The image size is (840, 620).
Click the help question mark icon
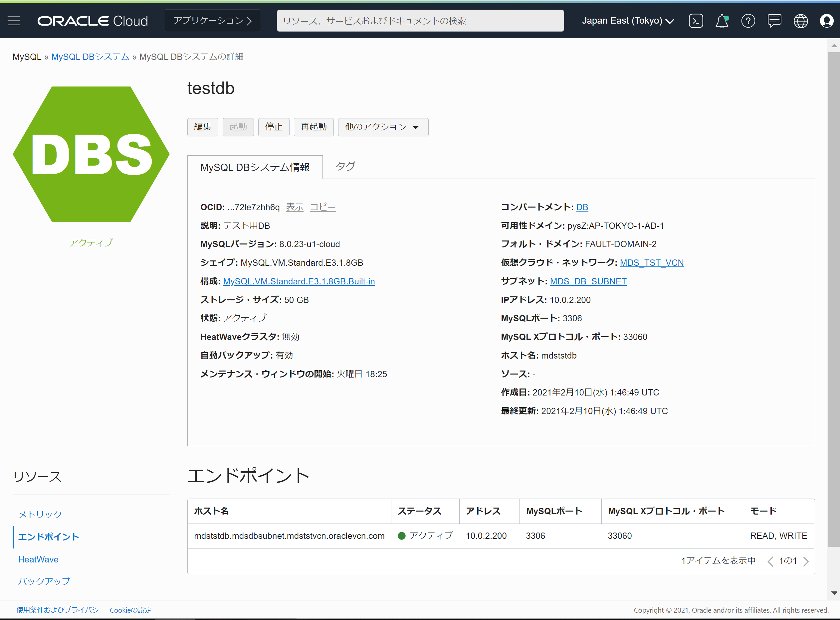(747, 21)
